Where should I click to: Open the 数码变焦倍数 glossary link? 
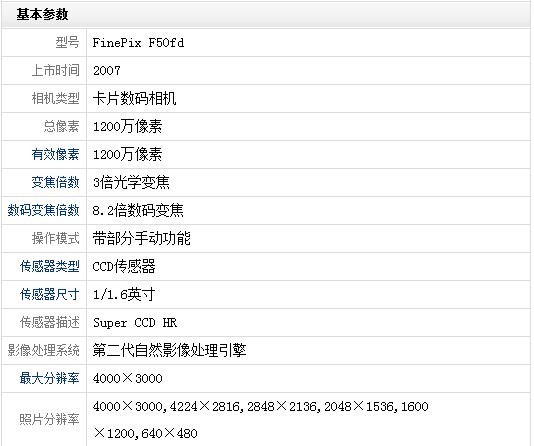(x=44, y=210)
